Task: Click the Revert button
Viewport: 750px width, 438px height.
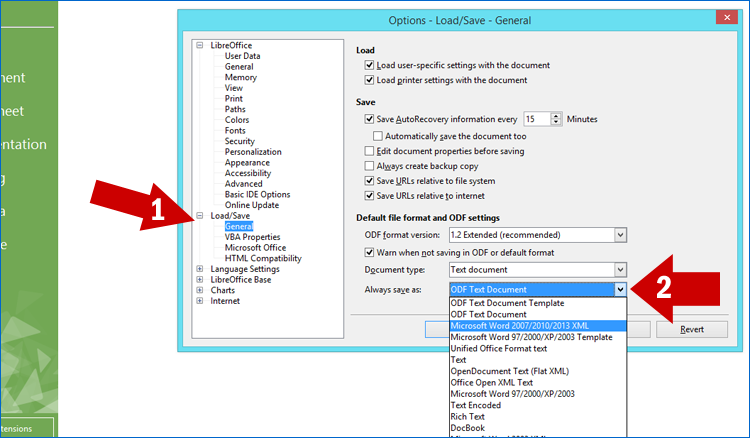Action: coord(691,329)
